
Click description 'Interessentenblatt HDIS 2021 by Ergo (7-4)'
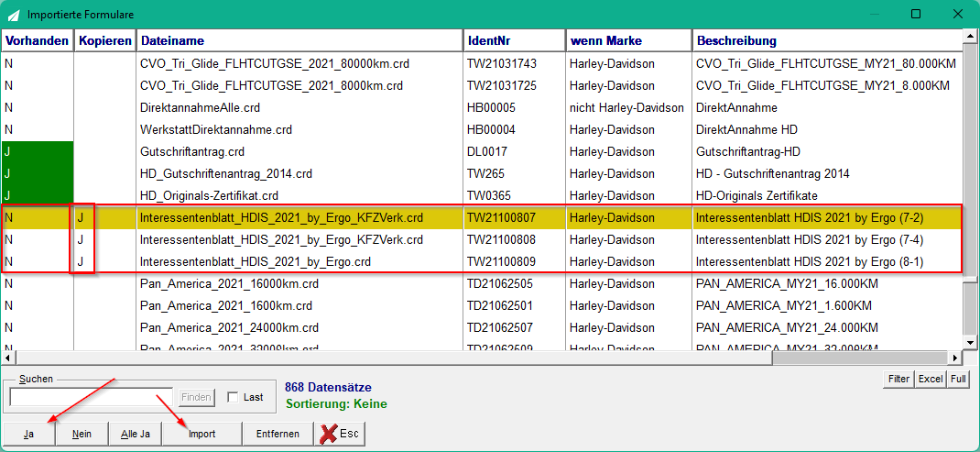tap(810, 240)
